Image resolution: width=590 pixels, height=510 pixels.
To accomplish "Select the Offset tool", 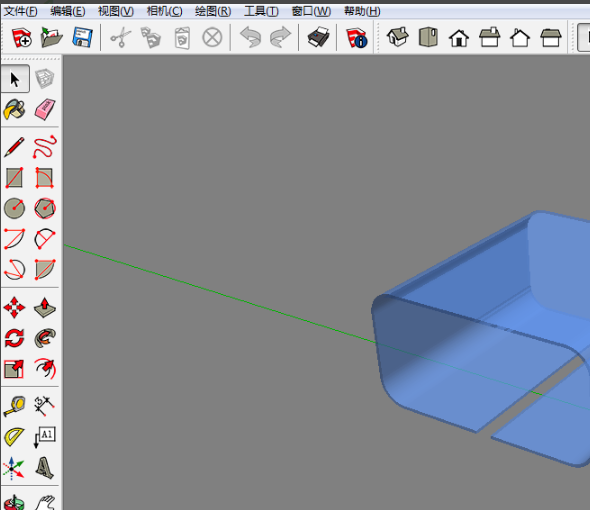I will point(45,368).
